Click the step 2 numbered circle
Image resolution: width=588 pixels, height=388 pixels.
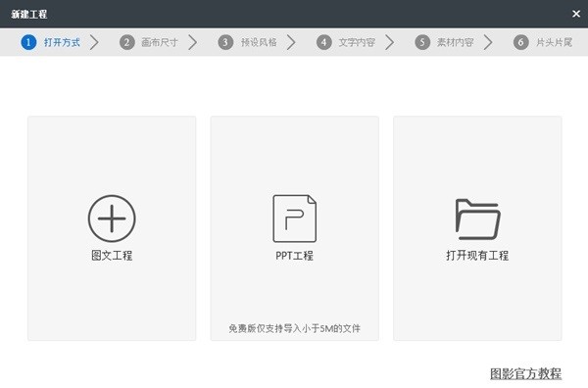click(x=126, y=42)
